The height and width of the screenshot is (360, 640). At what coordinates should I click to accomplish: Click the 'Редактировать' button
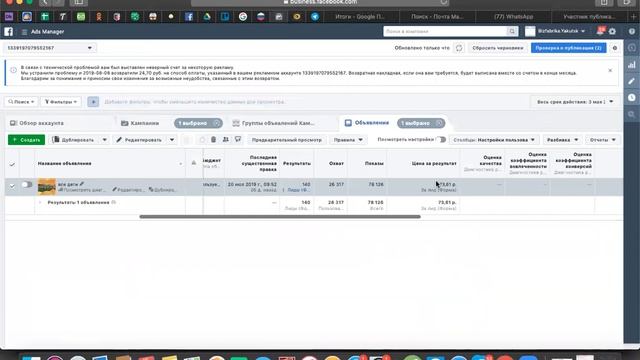[140, 140]
